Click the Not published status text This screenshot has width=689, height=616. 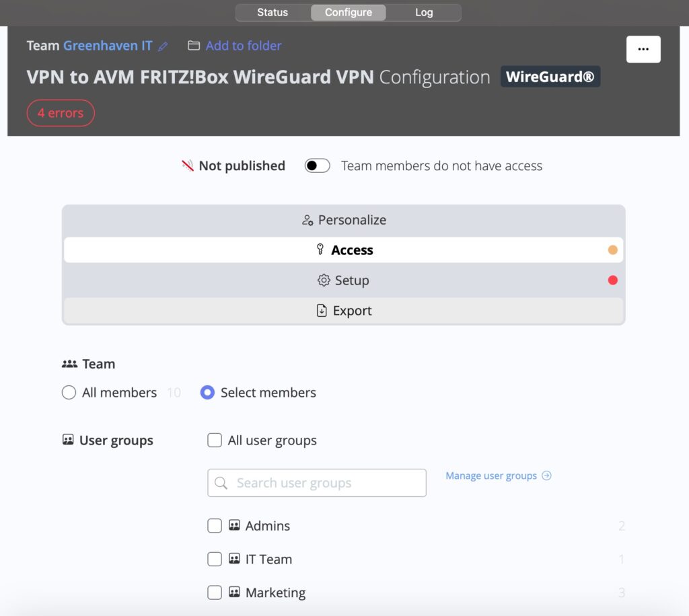[x=242, y=165]
